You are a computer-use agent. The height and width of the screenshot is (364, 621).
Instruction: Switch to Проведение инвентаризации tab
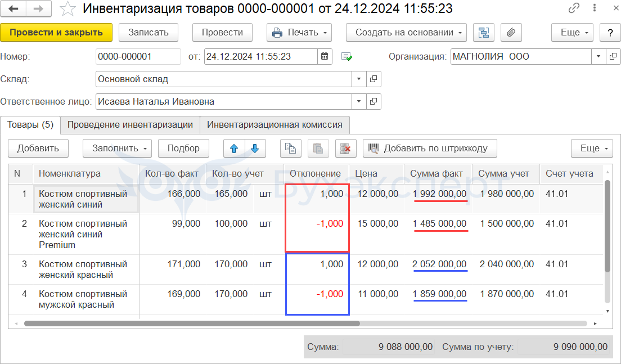130,125
